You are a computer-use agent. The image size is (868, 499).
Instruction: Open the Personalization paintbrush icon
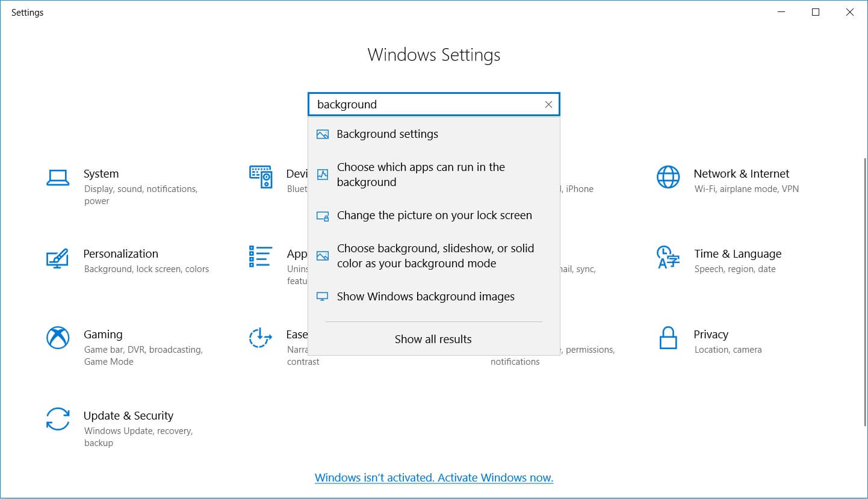coord(58,258)
